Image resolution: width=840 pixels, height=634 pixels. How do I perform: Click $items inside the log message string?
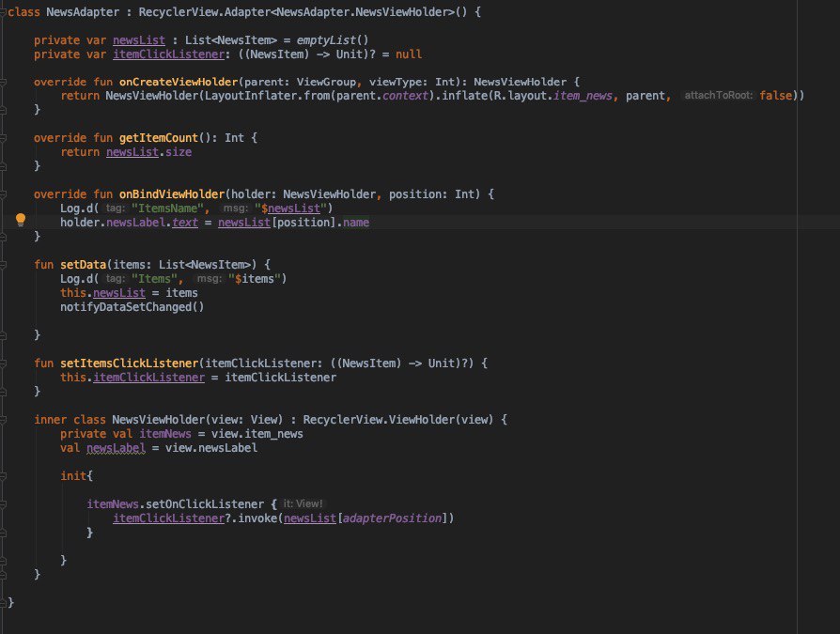[x=255, y=278]
